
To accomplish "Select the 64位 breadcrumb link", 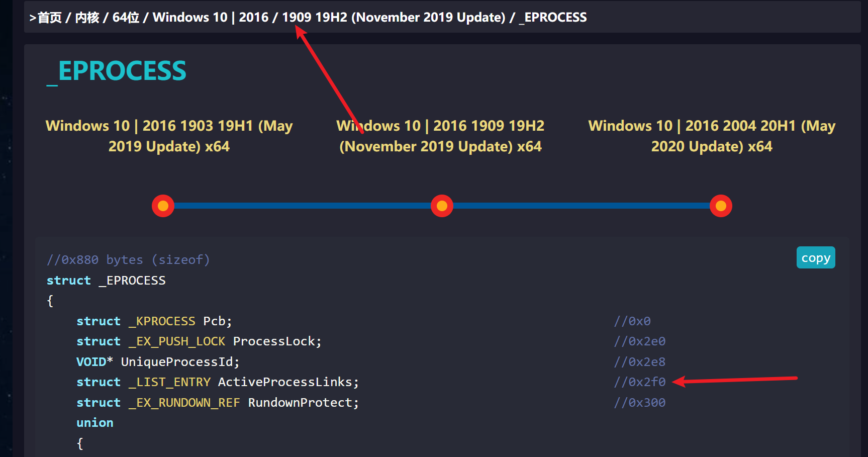I will (126, 18).
